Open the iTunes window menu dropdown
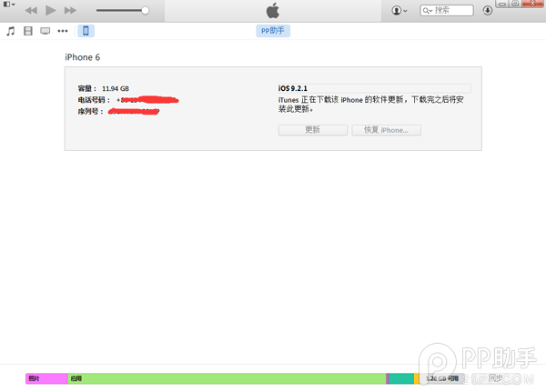This screenshot has height=392, width=546. coord(9,5)
